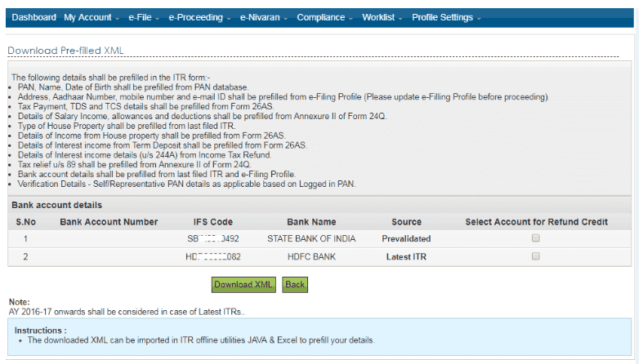Select State Bank of India refund checkbox

pyautogui.click(x=536, y=238)
